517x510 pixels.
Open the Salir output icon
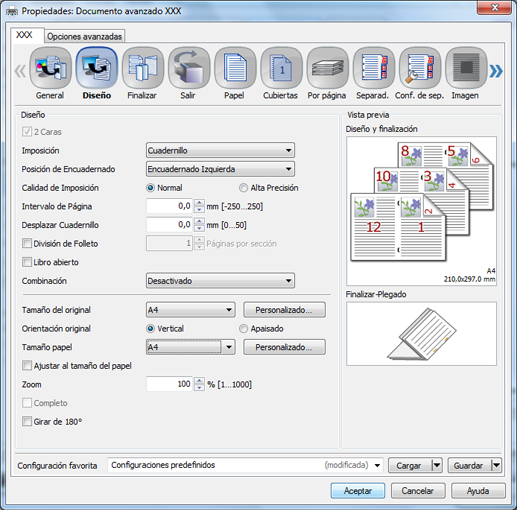click(189, 68)
